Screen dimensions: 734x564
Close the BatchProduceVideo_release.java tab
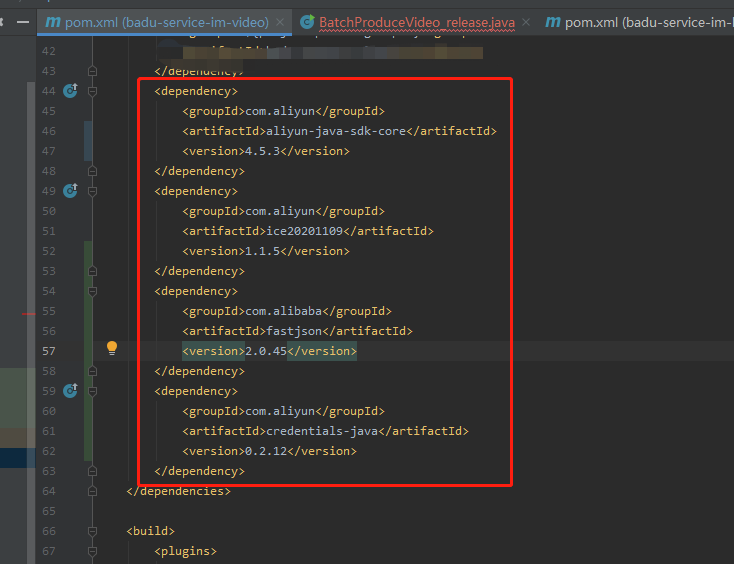[x=526, y=22]
